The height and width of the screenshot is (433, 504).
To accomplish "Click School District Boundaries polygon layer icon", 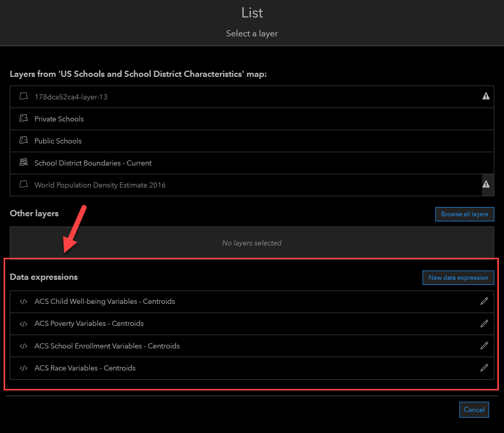I will [x=23, y=162].
